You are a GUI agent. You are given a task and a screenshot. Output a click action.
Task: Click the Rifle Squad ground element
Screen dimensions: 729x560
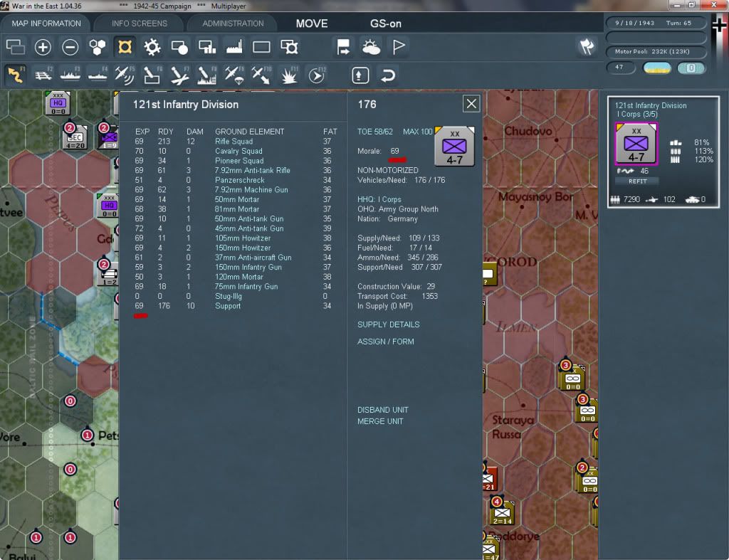234,142
